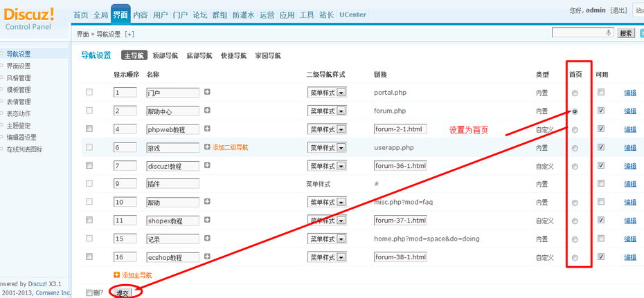Tick the delete checkbox for phpweb教程 row

89,129
